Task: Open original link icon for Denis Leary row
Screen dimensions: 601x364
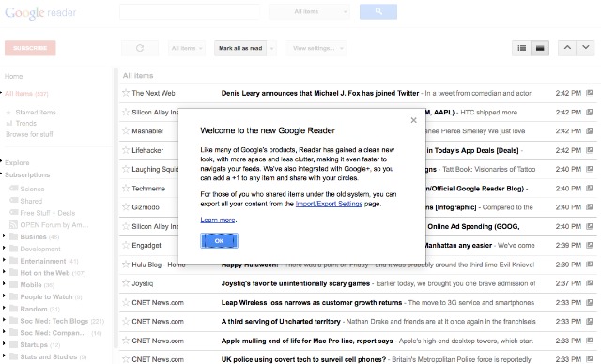Action: [x=590, y=93]
